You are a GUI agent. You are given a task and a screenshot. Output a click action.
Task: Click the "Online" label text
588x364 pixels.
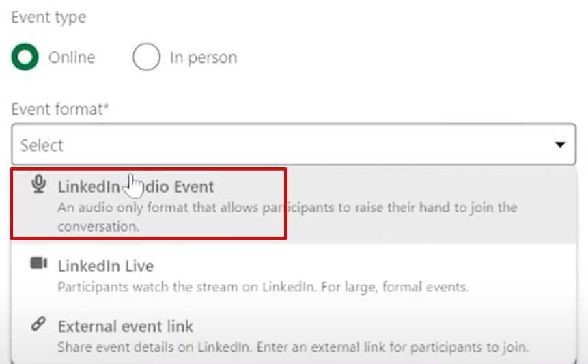[72, 58]
